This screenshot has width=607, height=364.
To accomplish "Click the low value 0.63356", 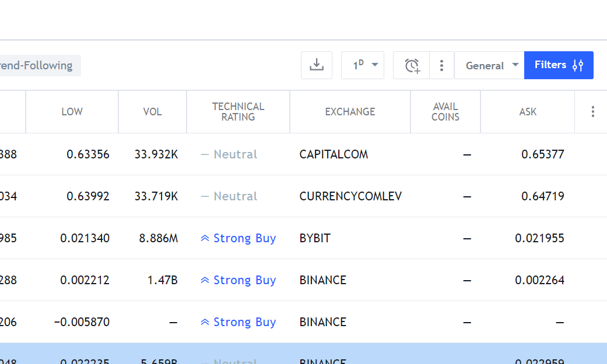I will [x=88, y=154].
